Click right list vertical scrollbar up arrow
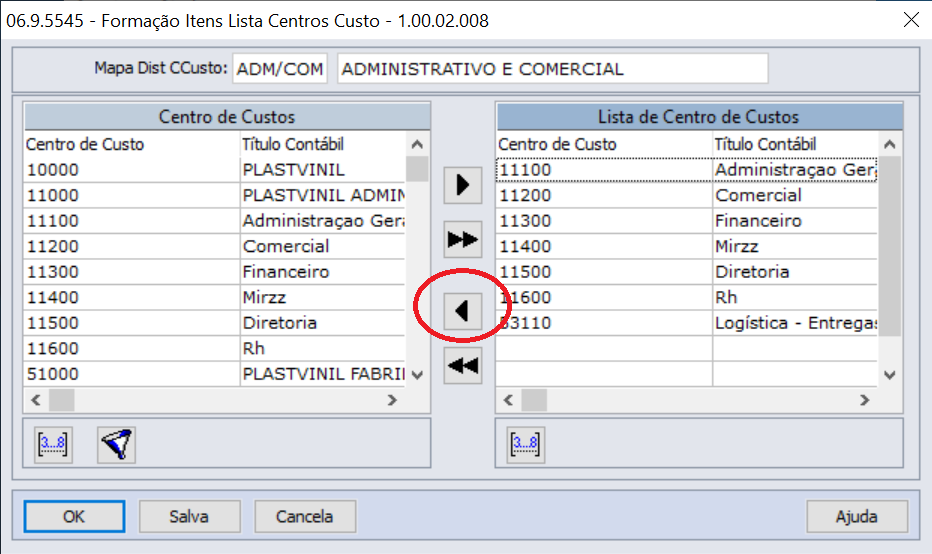 890,144
